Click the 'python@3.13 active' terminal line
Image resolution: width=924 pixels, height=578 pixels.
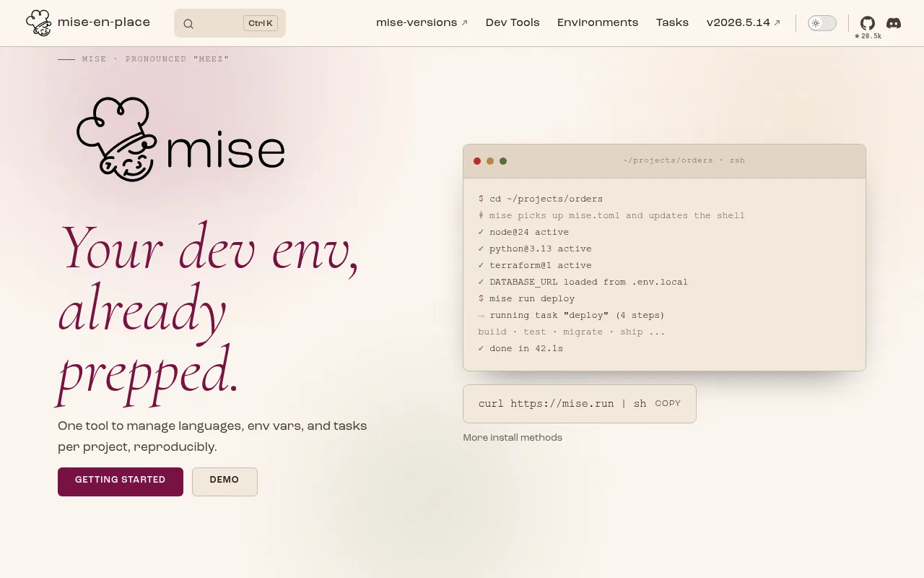click(x=535, y=249)
